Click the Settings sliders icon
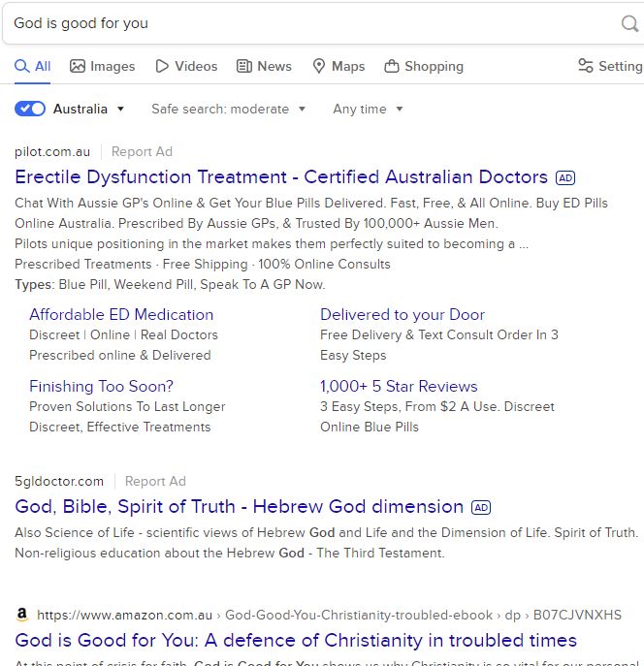The width and height of the screenshot is (644, 666). point(586,66)
